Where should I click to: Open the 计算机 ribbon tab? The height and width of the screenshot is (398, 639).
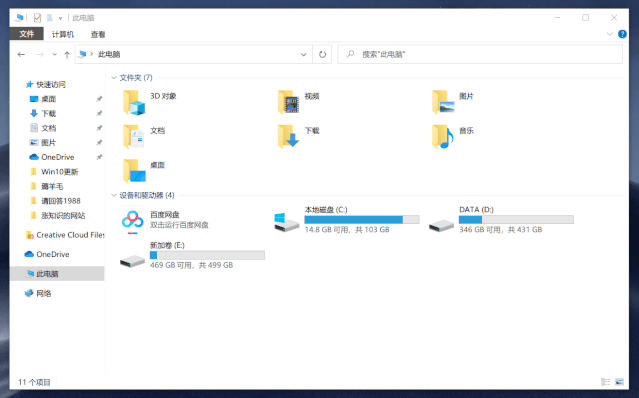63,34
